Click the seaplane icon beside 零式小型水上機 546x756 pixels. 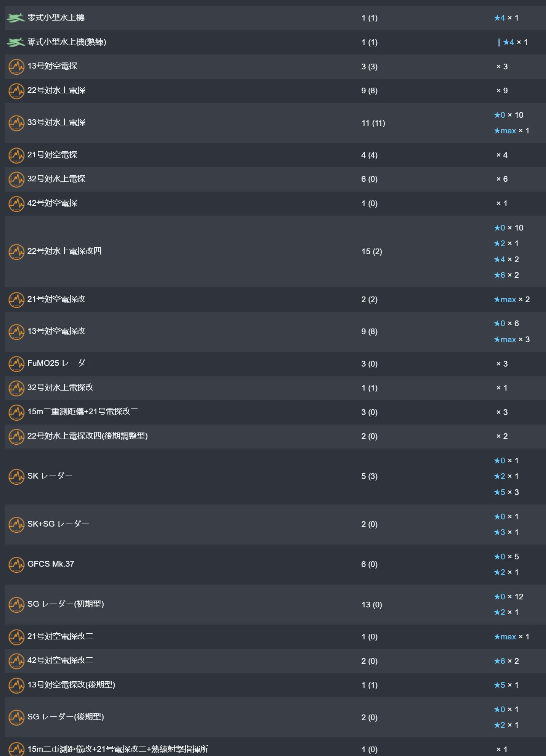pyautogui.click(x=16, y=18)
